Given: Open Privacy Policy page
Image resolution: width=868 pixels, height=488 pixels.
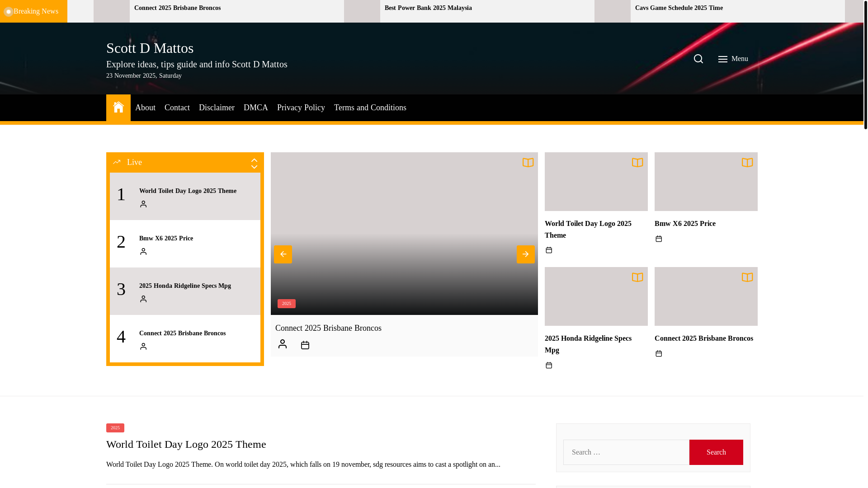Looking at the screenshot, I should click(301, 108).
